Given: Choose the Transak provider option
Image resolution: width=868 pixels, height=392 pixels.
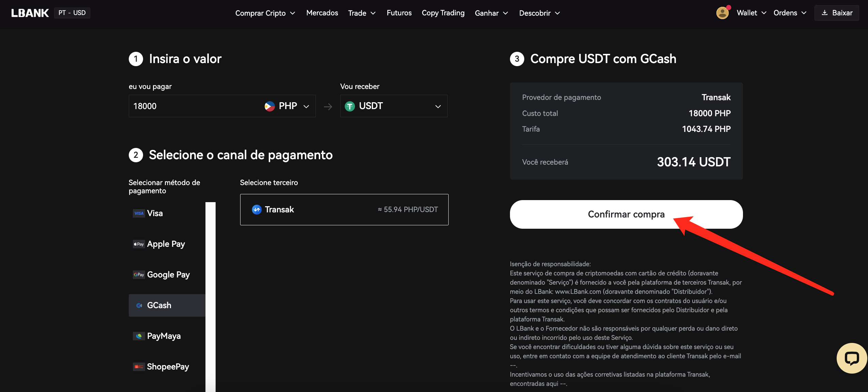Looking at the screenshot, I should coord(344,210).
